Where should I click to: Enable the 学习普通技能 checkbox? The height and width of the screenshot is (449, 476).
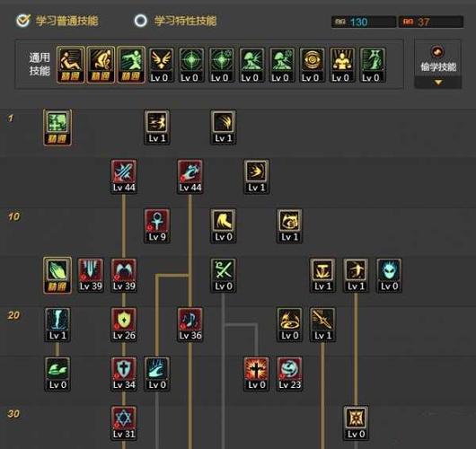(x=23, y=21)
